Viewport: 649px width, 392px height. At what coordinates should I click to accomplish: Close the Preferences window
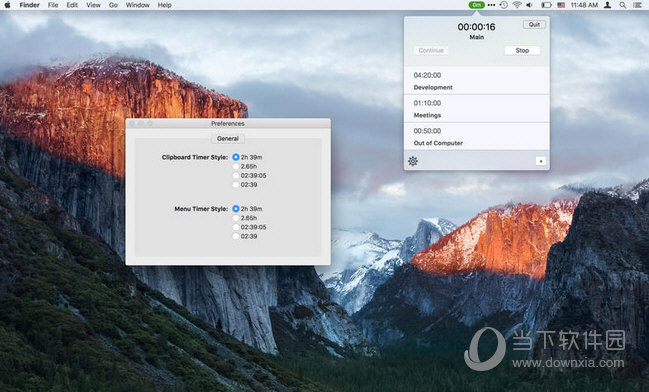[132, 123]
